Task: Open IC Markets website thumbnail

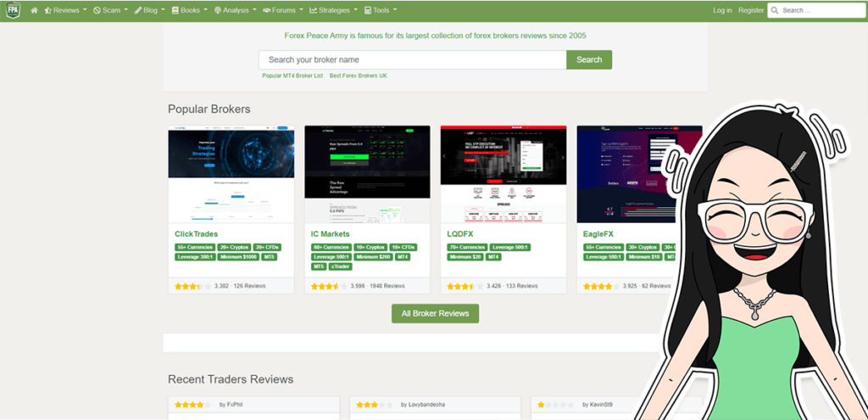Action: click(367, 174)
